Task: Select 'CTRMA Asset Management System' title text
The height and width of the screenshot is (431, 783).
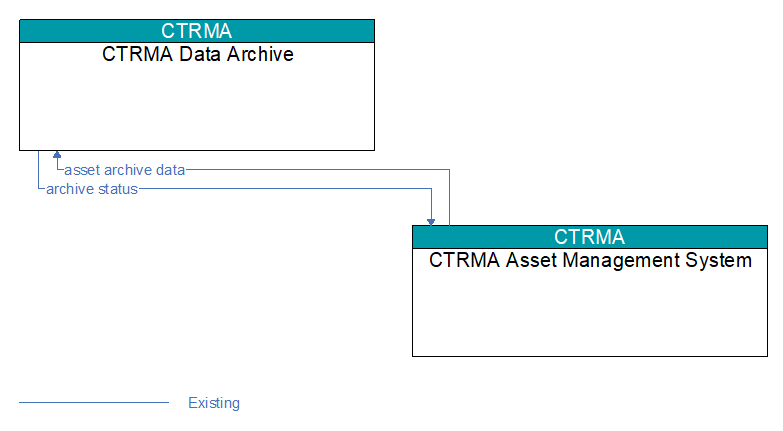Action: 590,260
